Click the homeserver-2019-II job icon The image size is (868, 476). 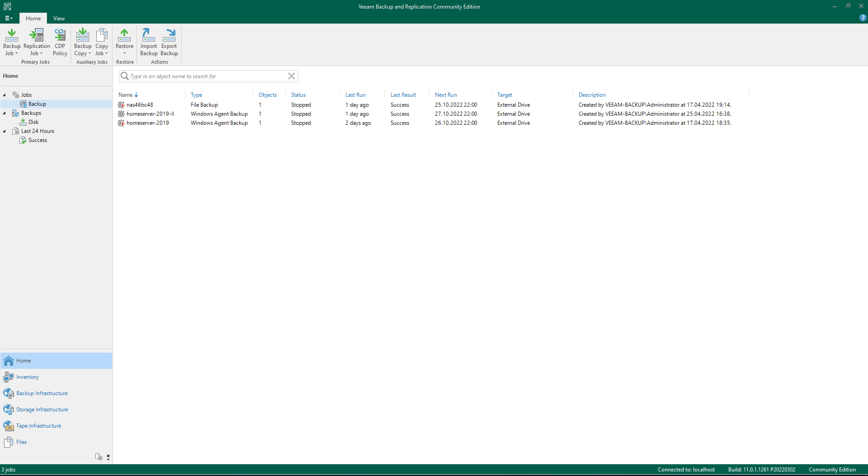pyautogui.click(x=121, y=114)
